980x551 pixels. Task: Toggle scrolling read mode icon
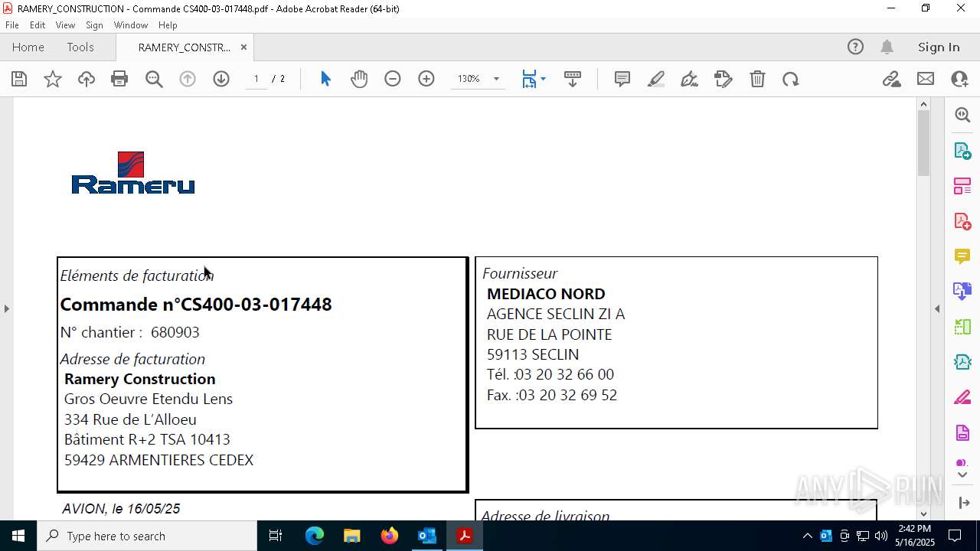pos(573,79)
